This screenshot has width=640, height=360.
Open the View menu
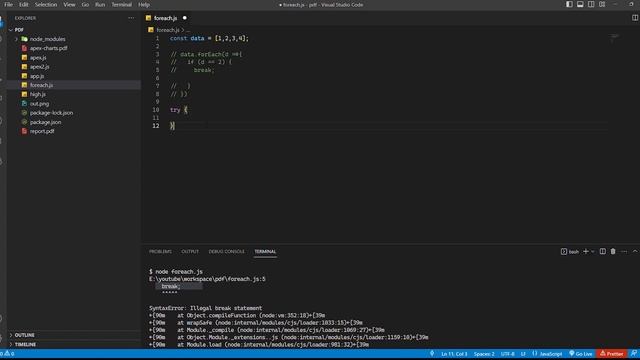pyautogui.click(x=69, y=4)
